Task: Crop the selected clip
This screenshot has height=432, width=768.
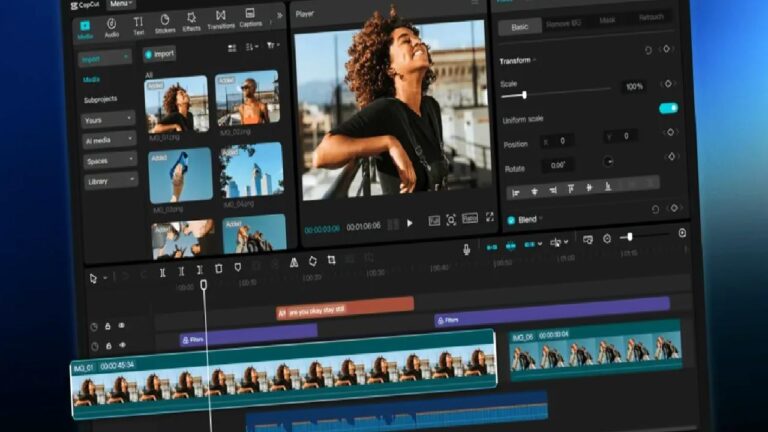Action: point(332,260)
